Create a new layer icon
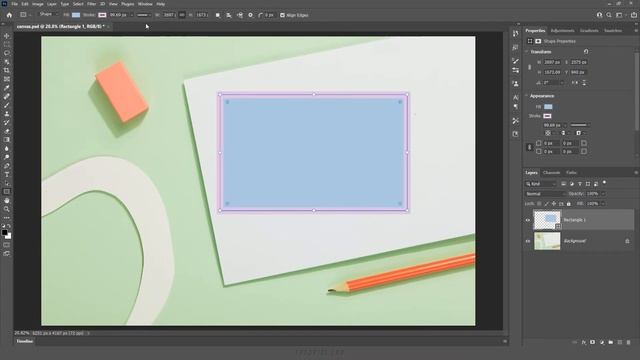This screenshot has width=640, height=360. (x=620, y=342)
